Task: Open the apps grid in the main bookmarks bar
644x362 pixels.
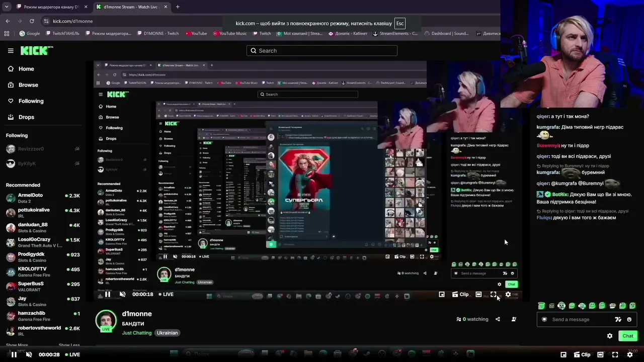Action: [7, 34]
